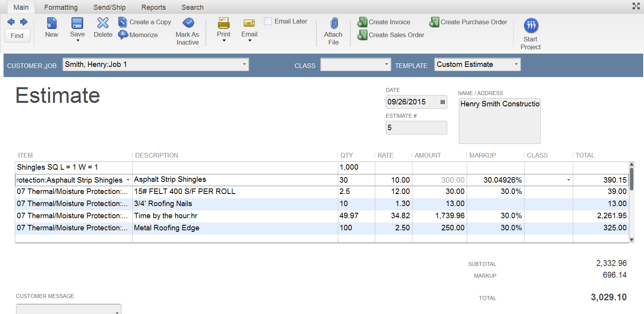Expand the Customer:Job dropdown

(244, 65)
